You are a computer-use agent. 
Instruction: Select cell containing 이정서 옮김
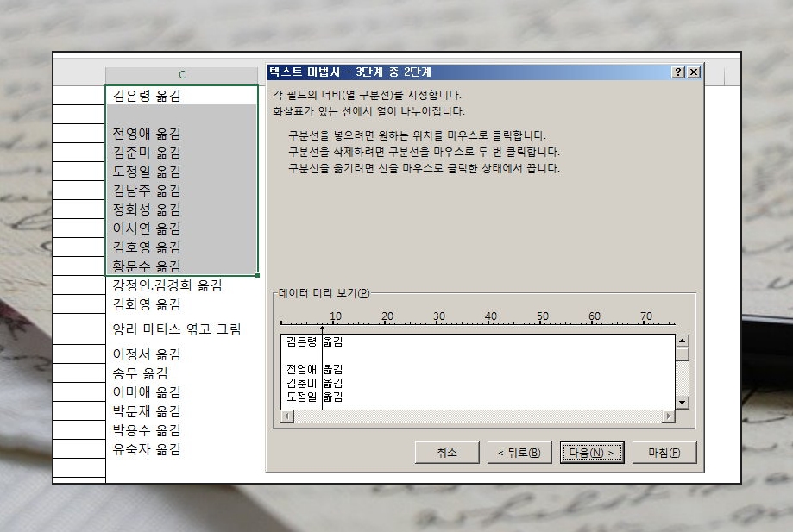coord(181,354)
